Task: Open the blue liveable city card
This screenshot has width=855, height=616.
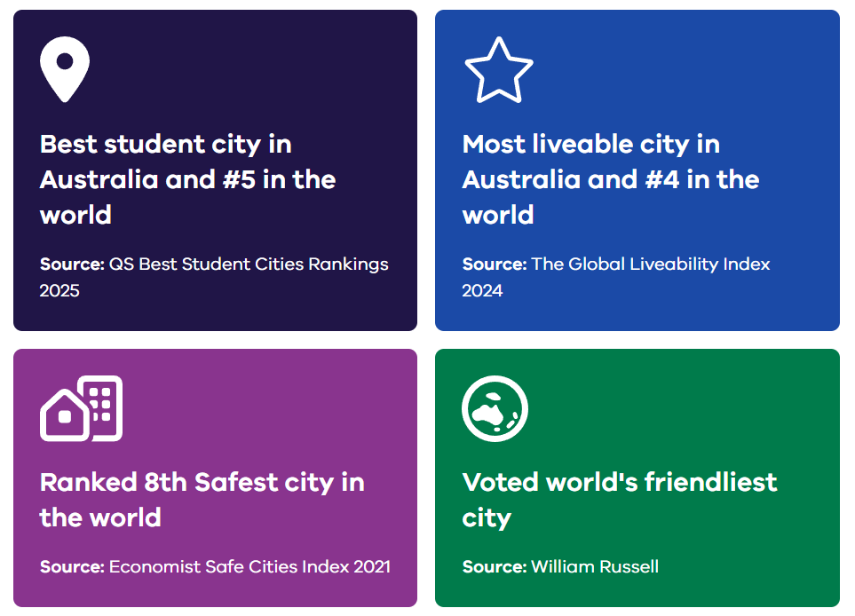Action: click(637, 170)
